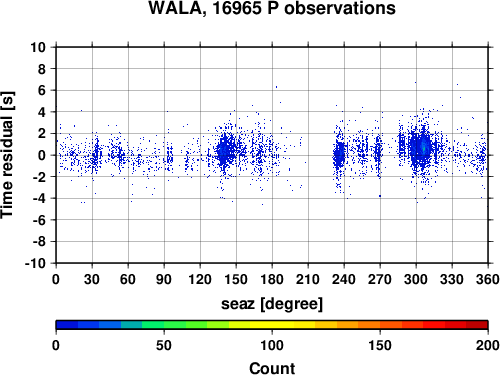Select the dark red end of colorbar
The width and height of the screenshot is (500, 375).
[477, 325]
